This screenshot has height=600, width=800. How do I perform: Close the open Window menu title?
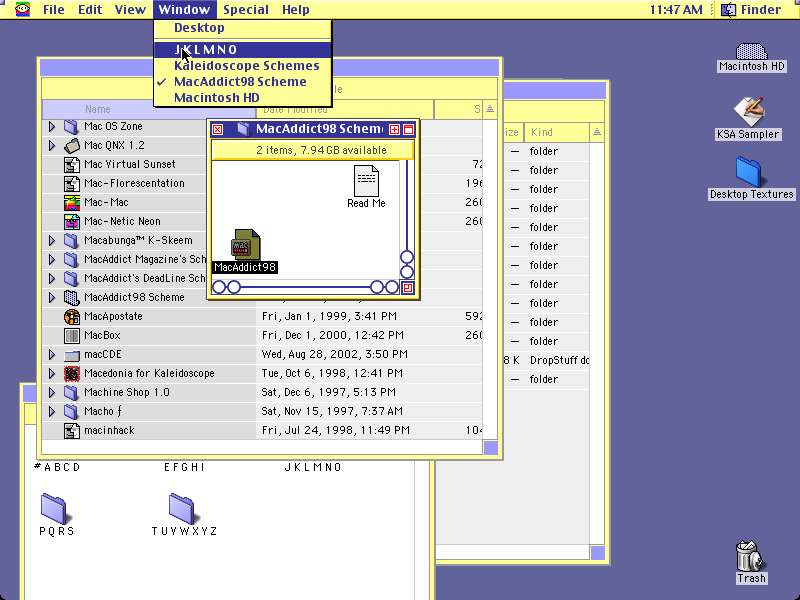(184, 10)
